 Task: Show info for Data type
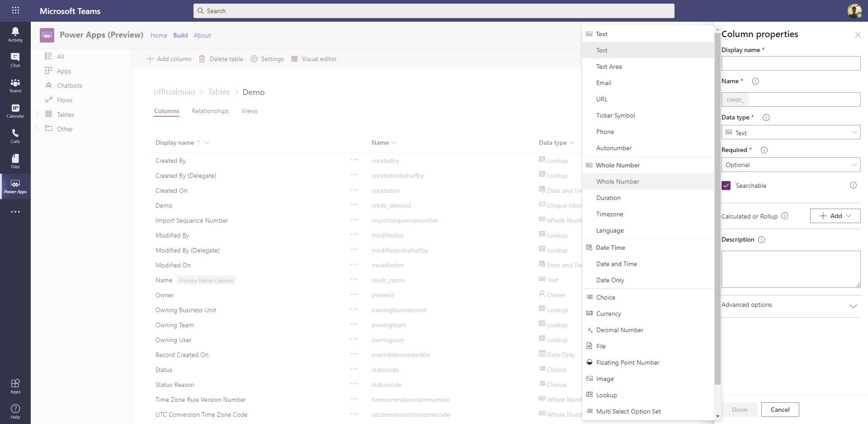766,118
